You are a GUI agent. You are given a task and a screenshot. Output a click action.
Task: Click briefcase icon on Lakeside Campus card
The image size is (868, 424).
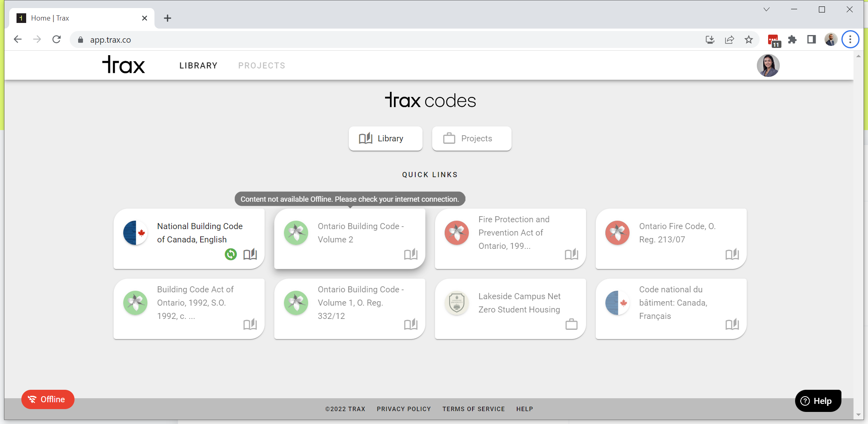(572, 324)
